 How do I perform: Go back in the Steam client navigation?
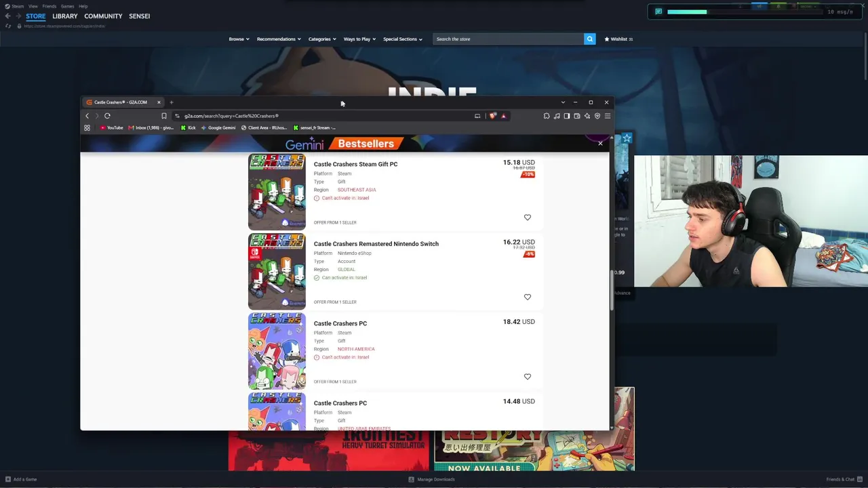click(7, 16)
